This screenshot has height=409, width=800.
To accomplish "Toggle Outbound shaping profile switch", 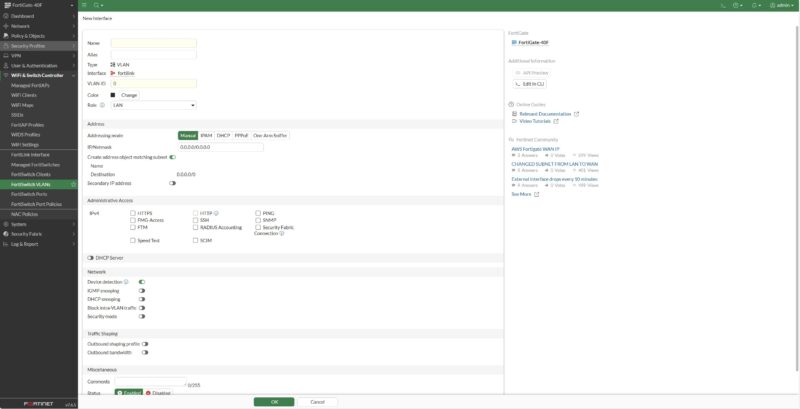I will point(145,344).
